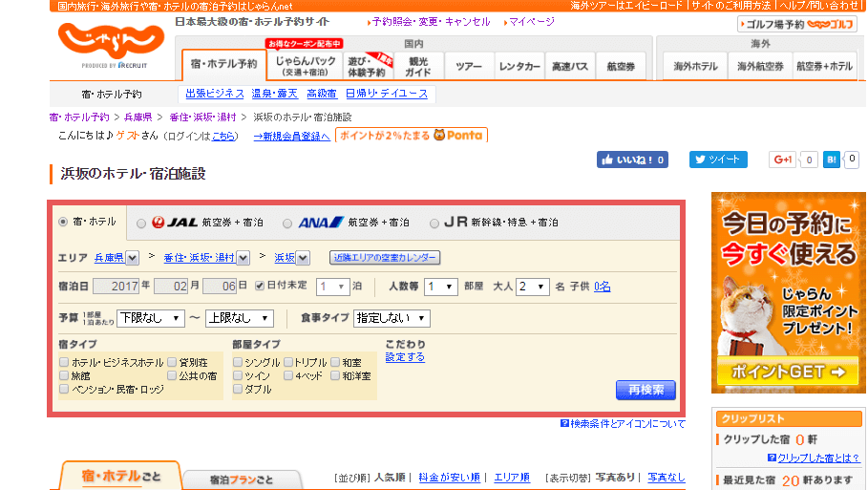Open the 海外ホテル tab

pos(695,66)
